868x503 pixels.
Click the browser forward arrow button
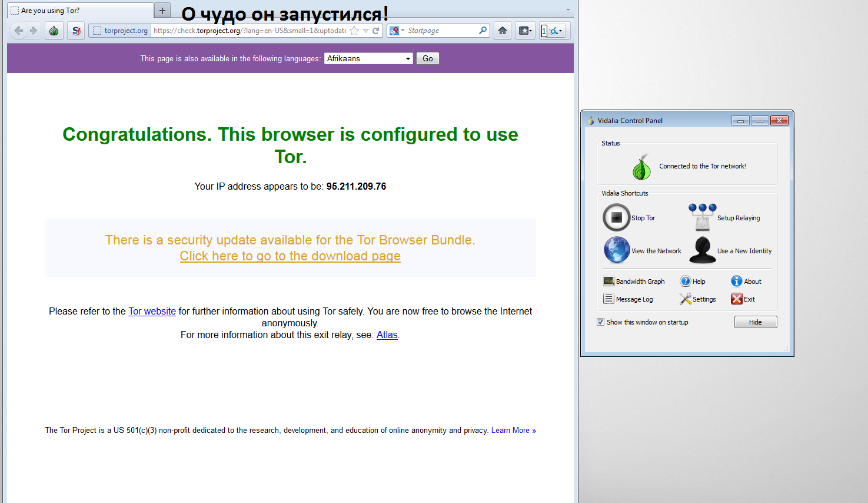34,31
